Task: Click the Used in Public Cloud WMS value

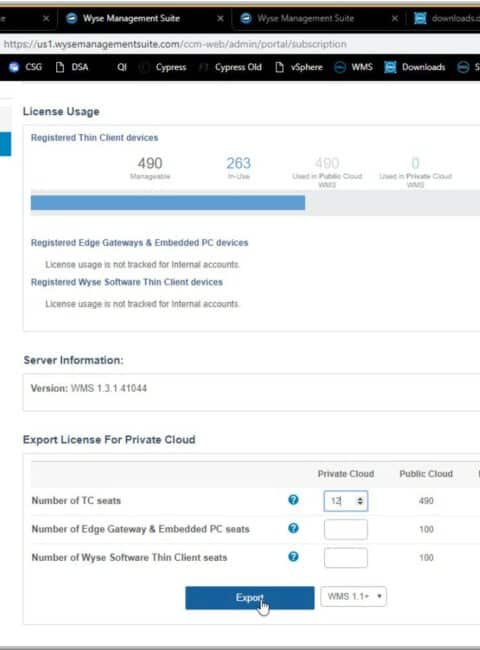Action: tap(327, 163)
